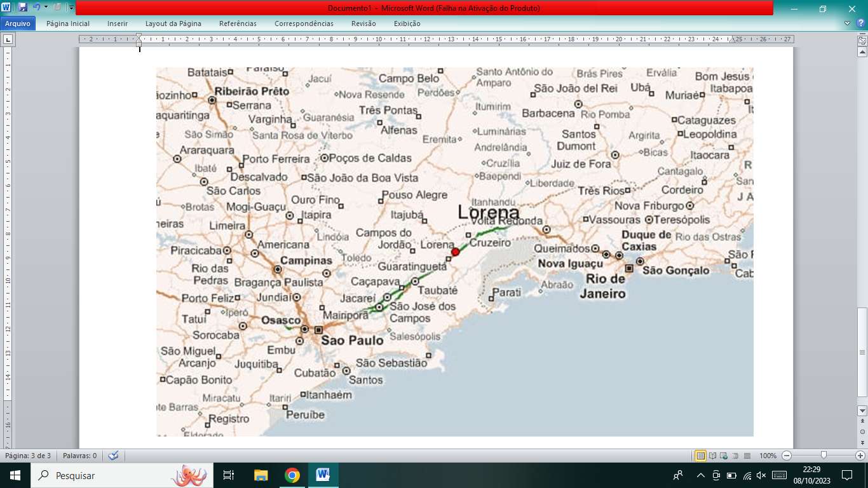Click the first-line indent marker on ruler
Screen dimensions: 868x488
139,37
